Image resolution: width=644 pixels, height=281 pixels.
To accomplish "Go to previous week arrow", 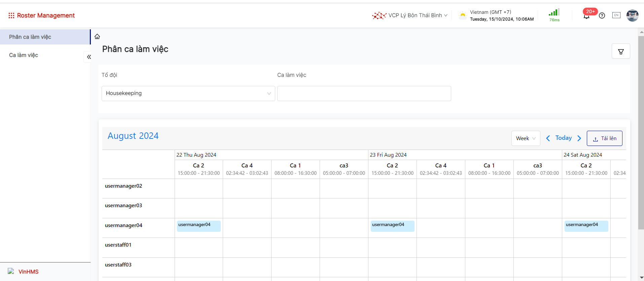I will (x=548, y=138).
